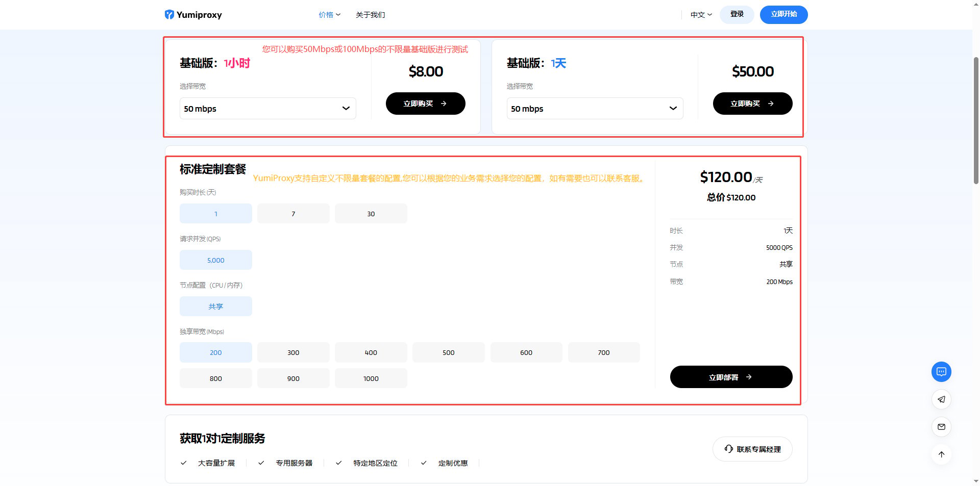Select 7 days purchase duration
This screenshot has height=486, width=980.
click(293, 214)
